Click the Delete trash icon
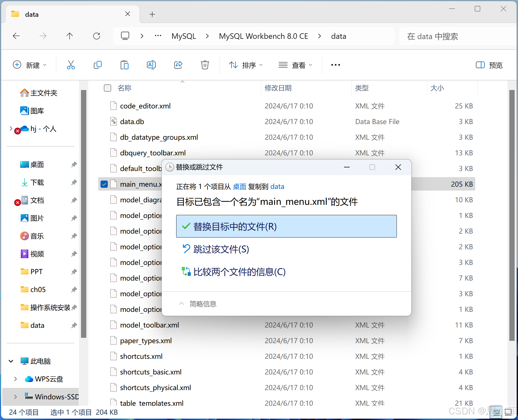The image size is (518, 420). [205, 65]
